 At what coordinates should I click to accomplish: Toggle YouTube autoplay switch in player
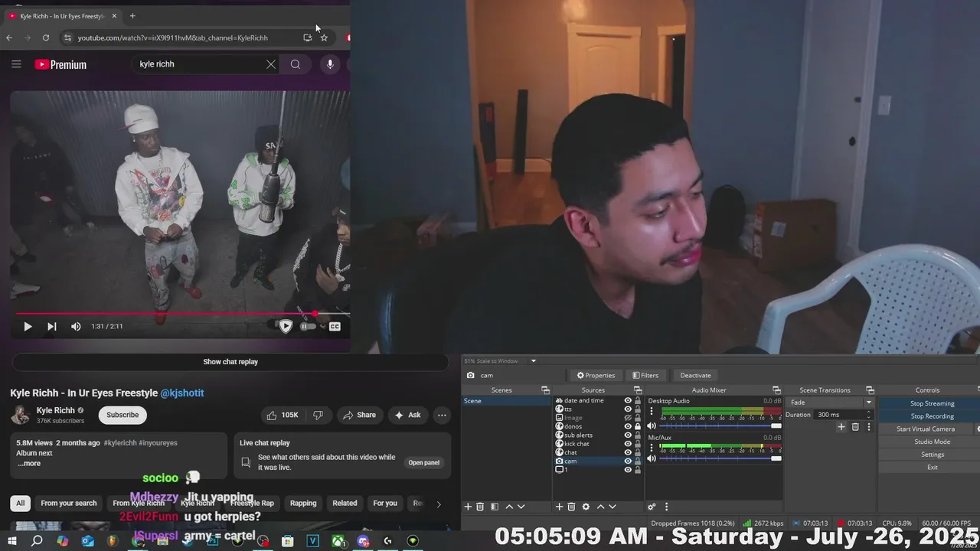click(308, 327)
